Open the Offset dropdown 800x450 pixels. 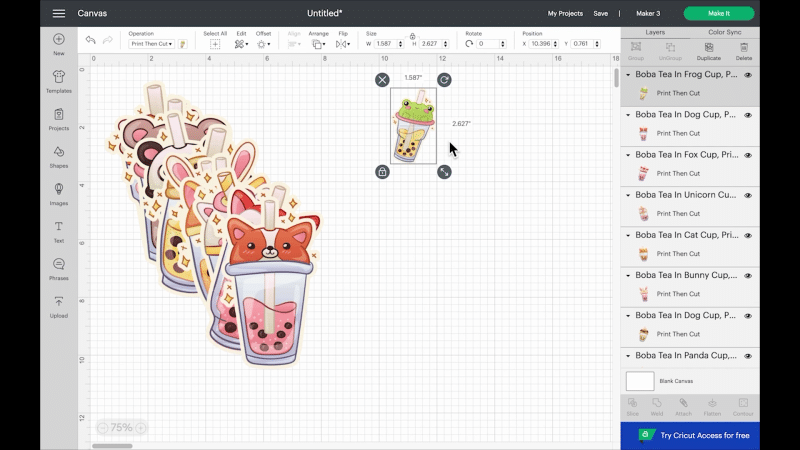point(264,44)
